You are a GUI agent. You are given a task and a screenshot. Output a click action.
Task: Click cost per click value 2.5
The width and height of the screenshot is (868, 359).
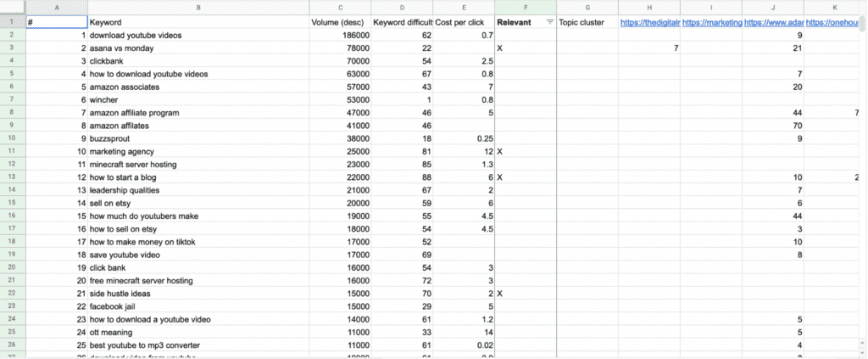coord(487,61)
